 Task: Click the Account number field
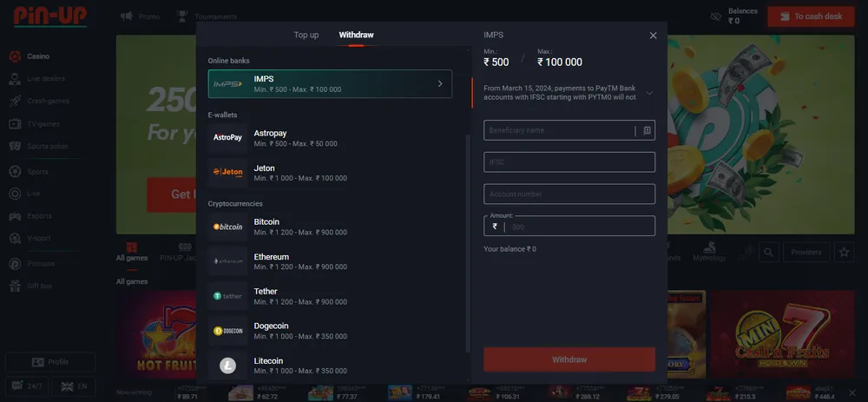tap(569, 194)
